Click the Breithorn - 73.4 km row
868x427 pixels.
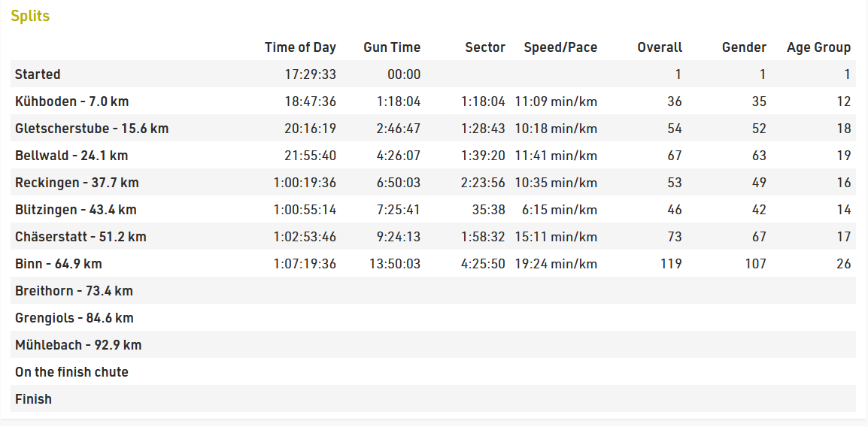click(433, 291)
